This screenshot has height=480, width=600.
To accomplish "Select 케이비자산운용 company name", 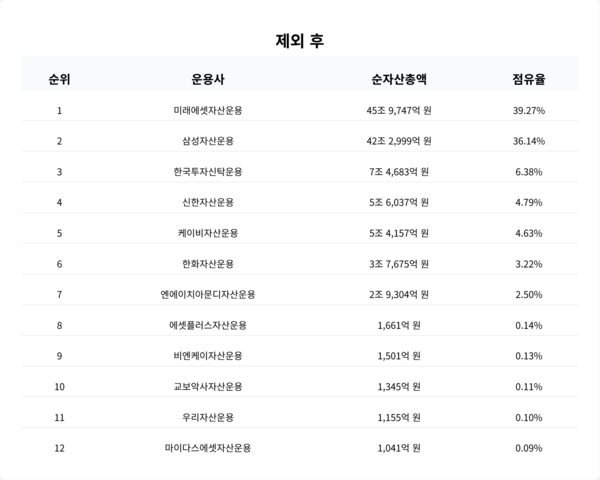I will (208, 233).
